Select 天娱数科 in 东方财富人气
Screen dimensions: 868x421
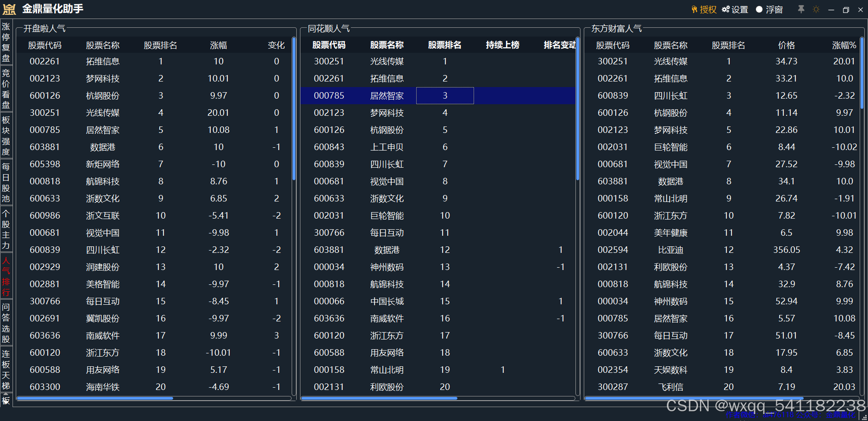(671, 370)
